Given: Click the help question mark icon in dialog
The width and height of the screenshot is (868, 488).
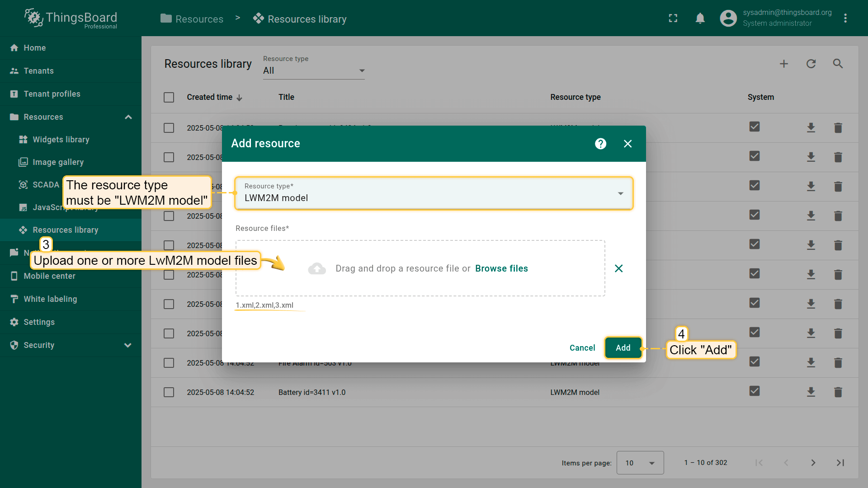Looking at the screenshot, I should click(600, 144).
